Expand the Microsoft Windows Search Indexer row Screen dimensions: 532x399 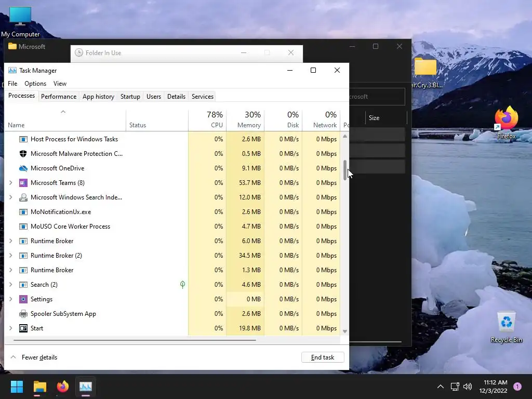[11, 197]
